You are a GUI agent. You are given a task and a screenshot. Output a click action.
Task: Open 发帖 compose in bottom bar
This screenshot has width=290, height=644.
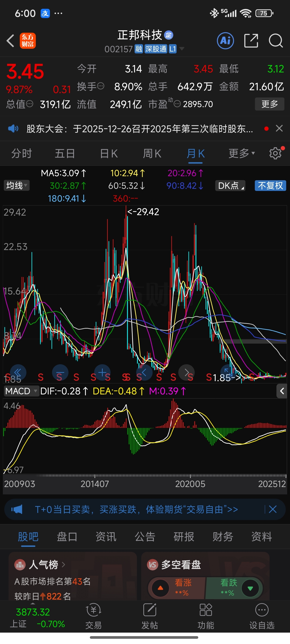[150, 616]
